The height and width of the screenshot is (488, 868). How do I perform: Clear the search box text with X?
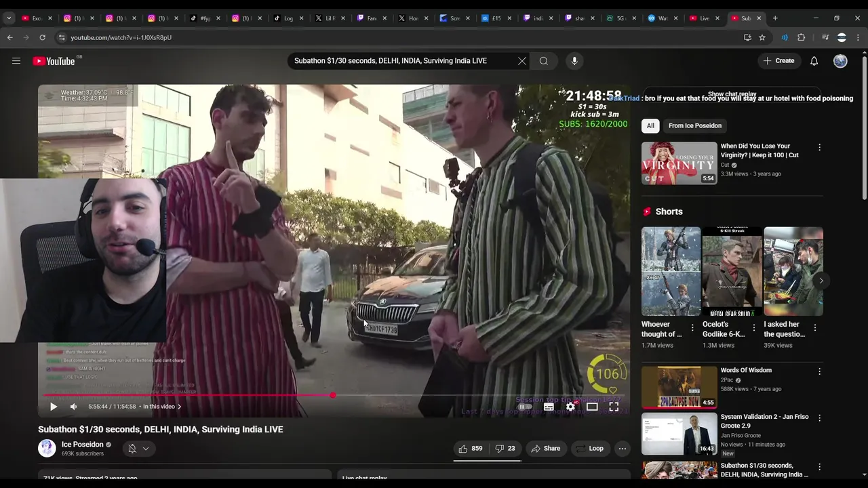coord(521,61)
